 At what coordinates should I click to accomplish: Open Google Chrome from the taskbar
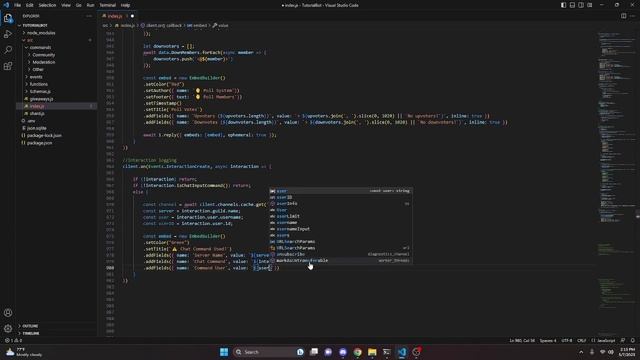(358, 352)
